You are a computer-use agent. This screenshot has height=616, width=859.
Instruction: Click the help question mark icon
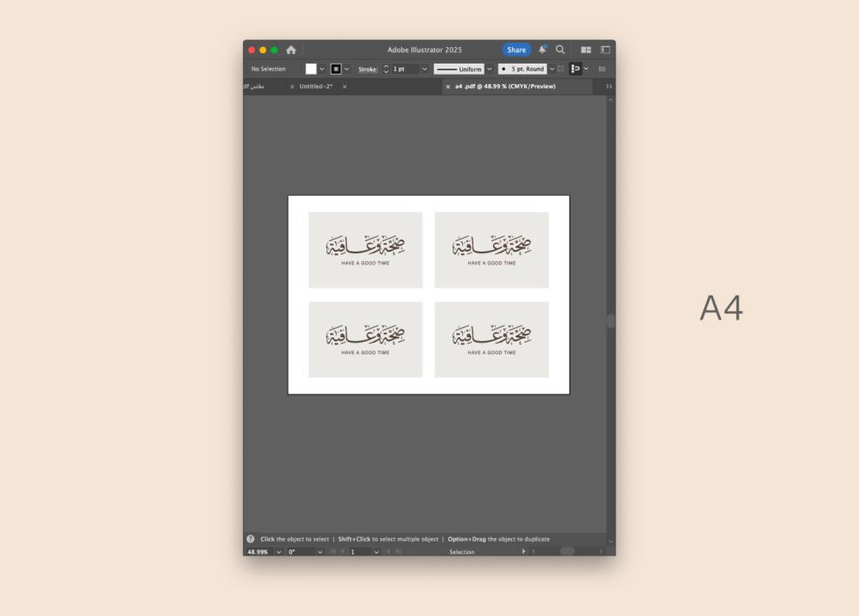[251, 539]
